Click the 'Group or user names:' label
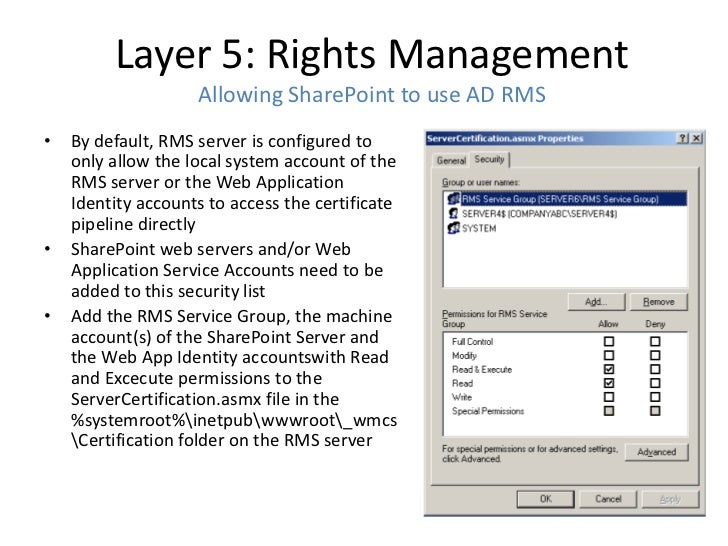Image resolution: width=728 pixels, height=546 pixels. click(x=481, y=182)
